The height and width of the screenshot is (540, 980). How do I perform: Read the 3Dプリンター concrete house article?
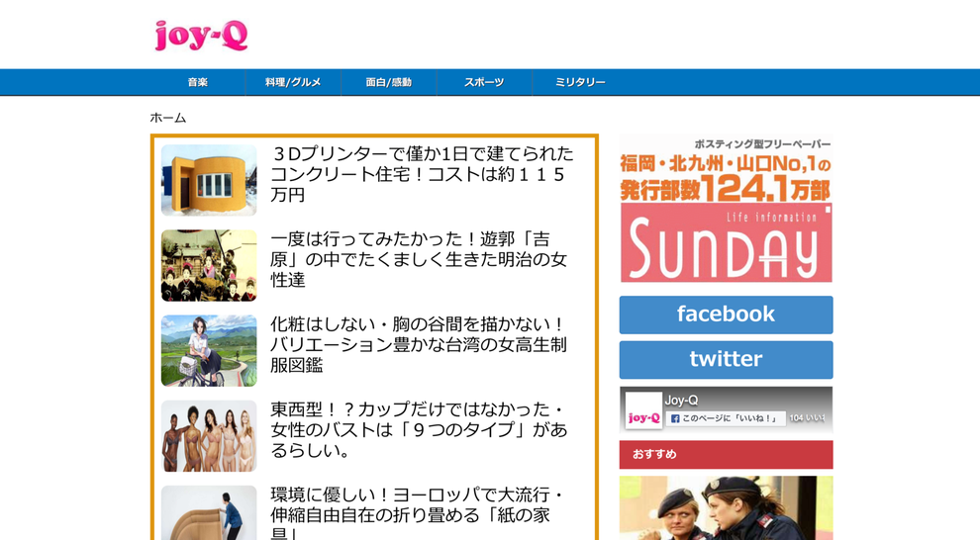coord(422,174)
